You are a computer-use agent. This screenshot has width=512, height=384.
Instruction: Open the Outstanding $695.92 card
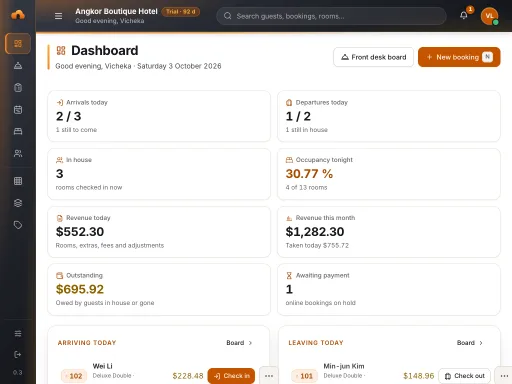159,289
